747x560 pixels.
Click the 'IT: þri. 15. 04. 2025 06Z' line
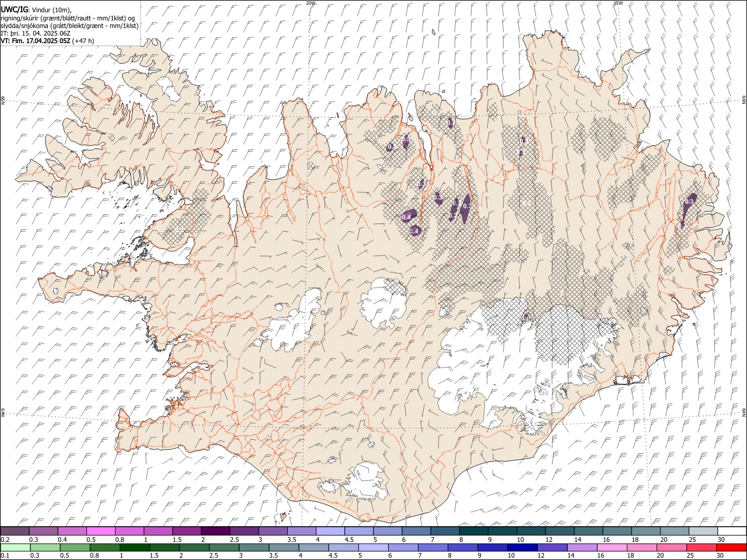coord(35,33)
